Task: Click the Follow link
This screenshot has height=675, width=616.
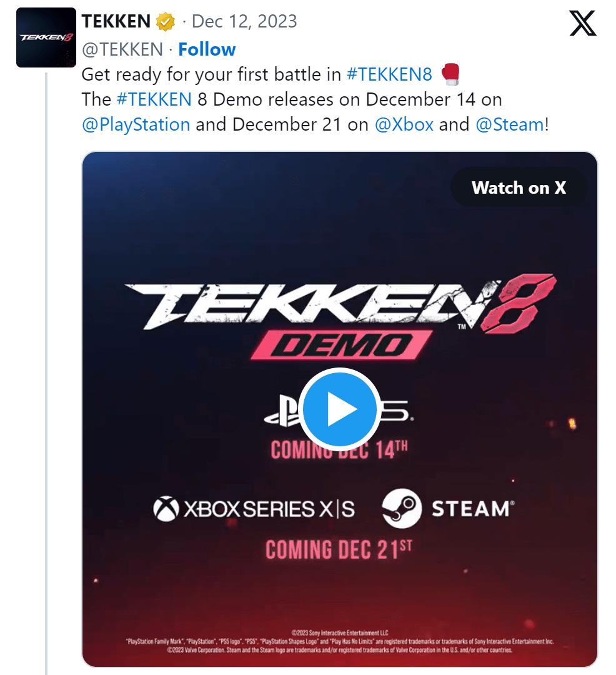Action: pyautogui.click(x=207, y=49)
